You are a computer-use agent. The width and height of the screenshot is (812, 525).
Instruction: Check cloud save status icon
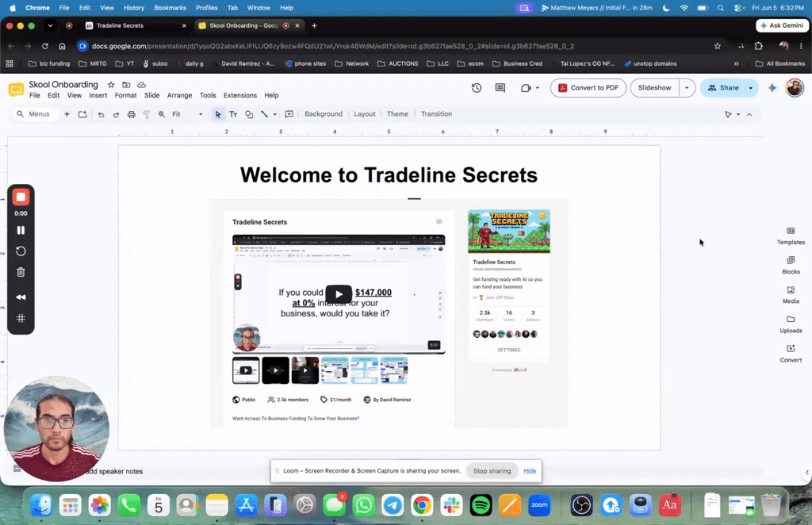141,84
